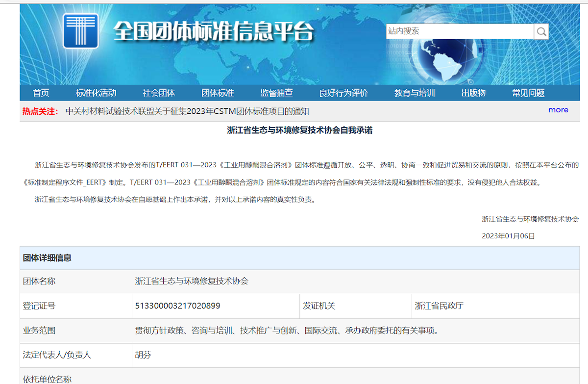Click the 团体名称 label cell
588x384 pixels.
76,282
